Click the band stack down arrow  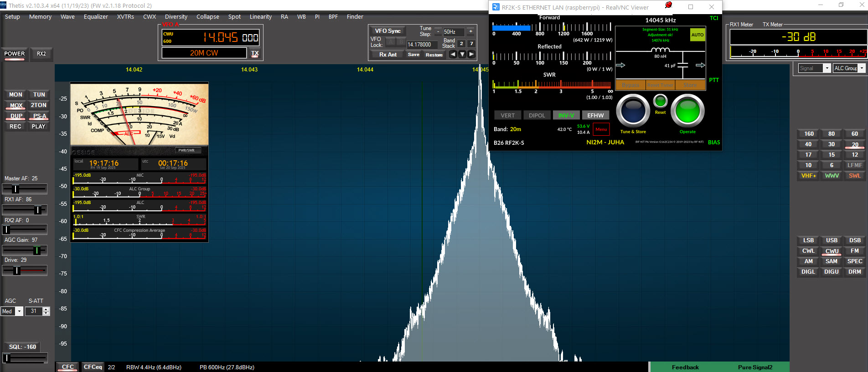pos(462,54)
